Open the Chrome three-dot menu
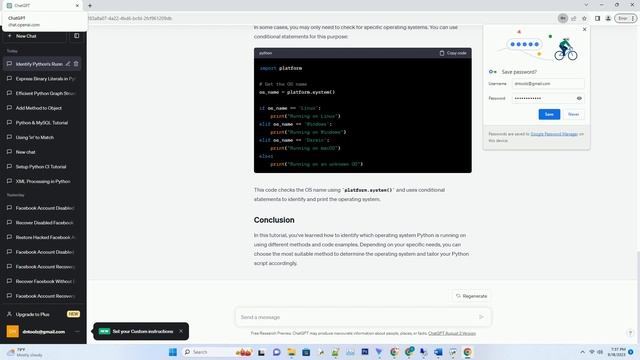640x360 pixels. tap(633, 18)
